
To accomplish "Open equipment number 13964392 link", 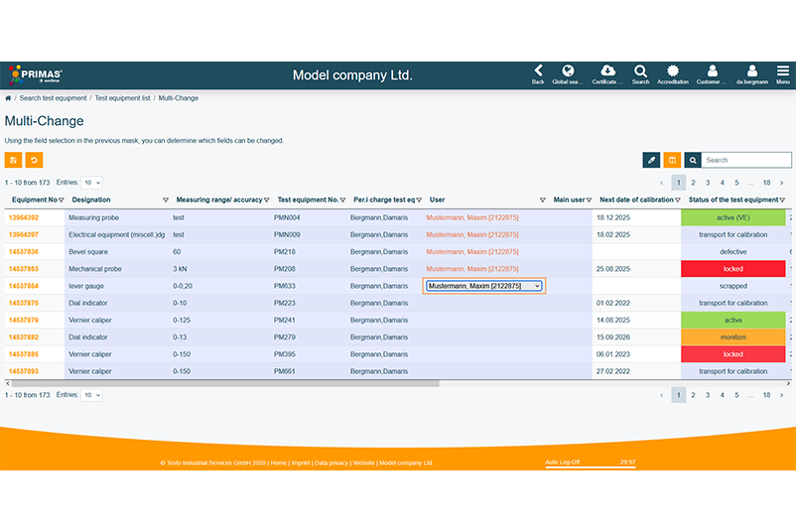I will 24,217.
